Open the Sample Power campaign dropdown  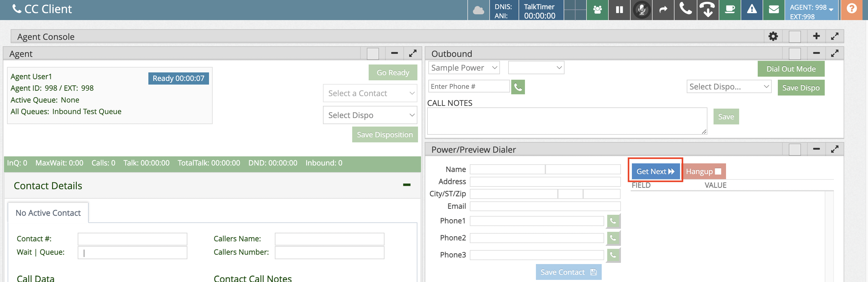coord(464,68)
